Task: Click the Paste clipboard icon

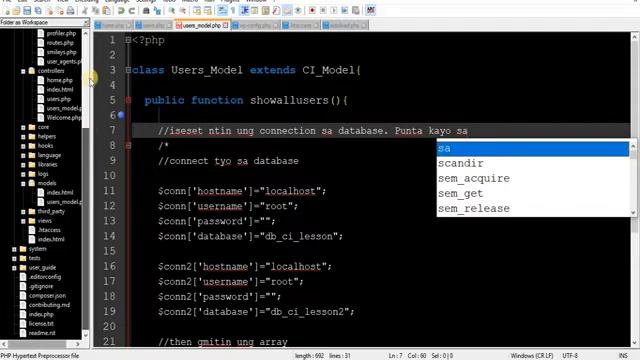Action: point(106,11)
